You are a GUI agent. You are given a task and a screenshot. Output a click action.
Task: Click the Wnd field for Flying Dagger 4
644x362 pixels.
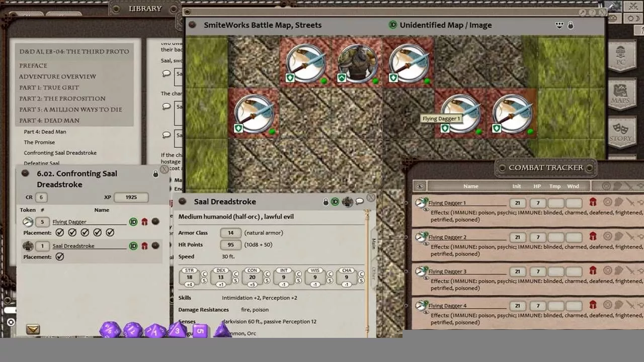(574, 306)
